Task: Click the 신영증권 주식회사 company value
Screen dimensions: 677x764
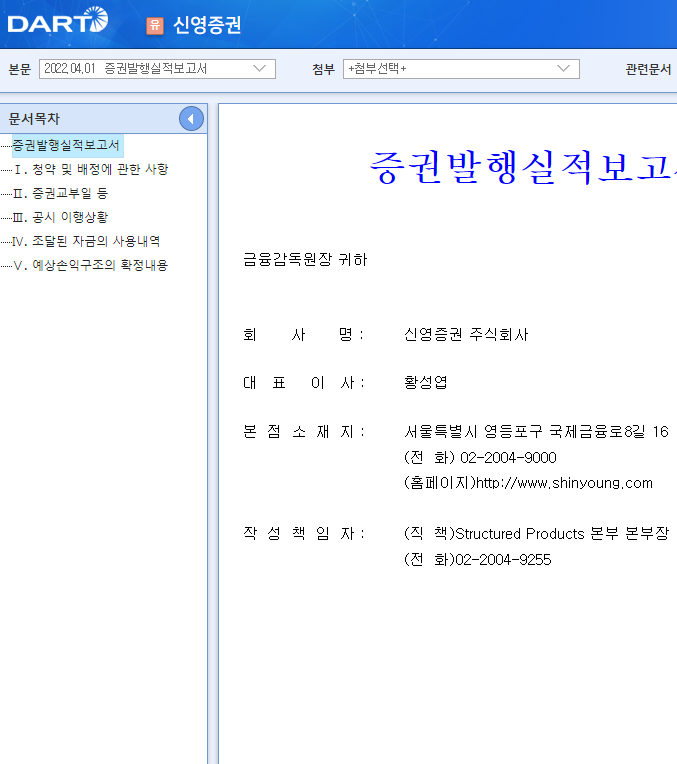Action: (x=466, y=334)
